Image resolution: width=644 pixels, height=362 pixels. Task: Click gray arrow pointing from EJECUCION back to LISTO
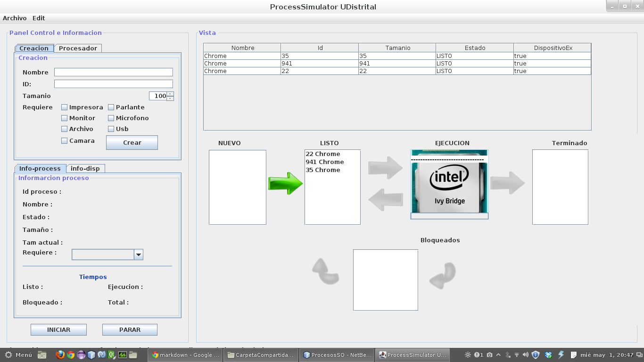pyautogui.click(x=386, y=200)
